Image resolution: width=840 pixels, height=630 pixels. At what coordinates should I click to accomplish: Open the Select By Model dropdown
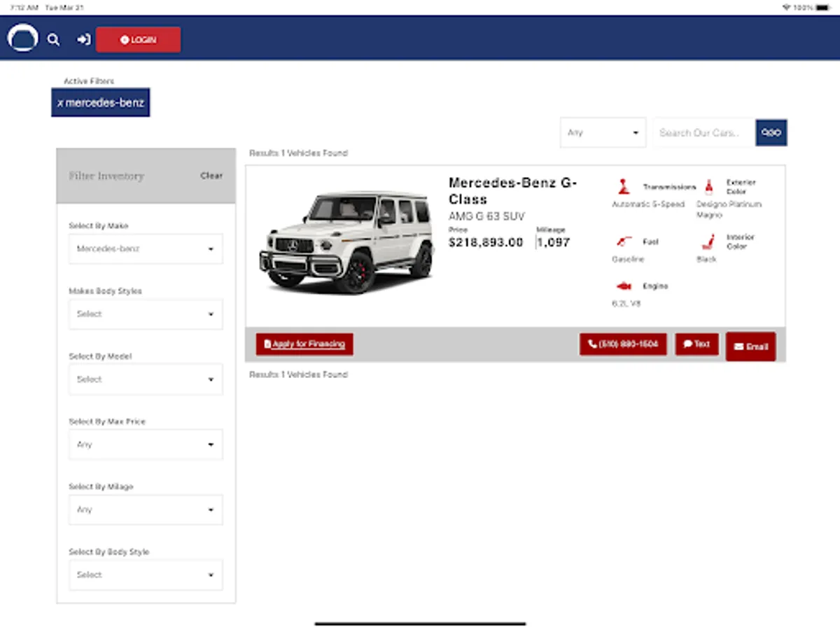(x=146, y=379)
